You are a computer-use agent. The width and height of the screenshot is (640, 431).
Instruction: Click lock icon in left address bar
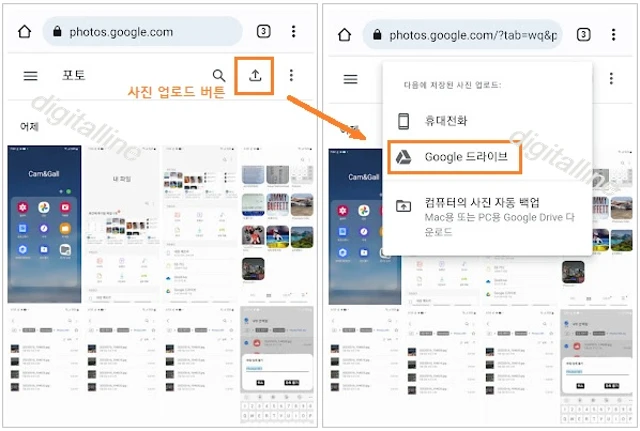pos(57,31)
